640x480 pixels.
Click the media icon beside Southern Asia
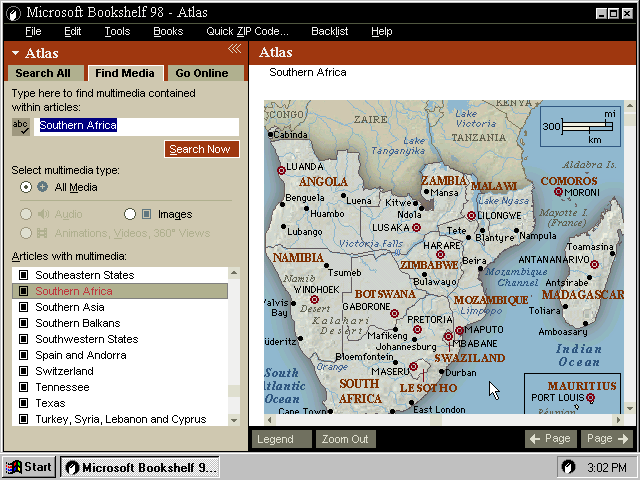pyautogui.click(x=24, y=307)
